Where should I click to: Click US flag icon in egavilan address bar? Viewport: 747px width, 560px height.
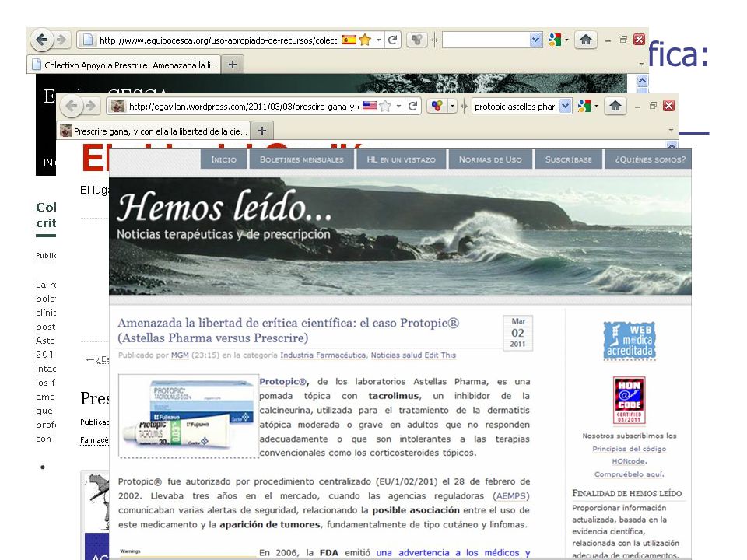click(x=369, y=106)
